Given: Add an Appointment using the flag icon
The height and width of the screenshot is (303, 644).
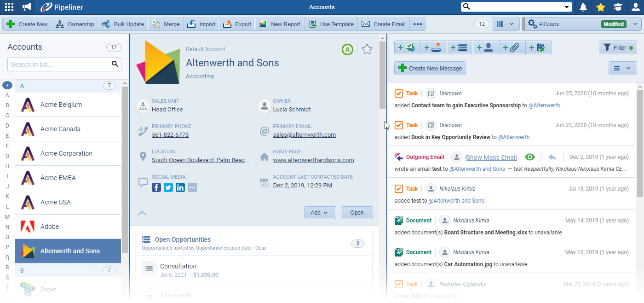Looking at the screenshot, I should [x=432, y=47].
